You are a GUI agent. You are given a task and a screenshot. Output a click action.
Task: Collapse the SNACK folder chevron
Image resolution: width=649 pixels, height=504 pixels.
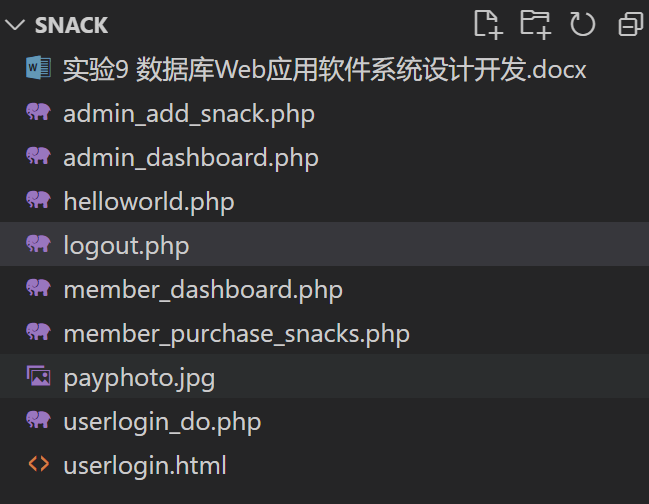click(15, 25)
